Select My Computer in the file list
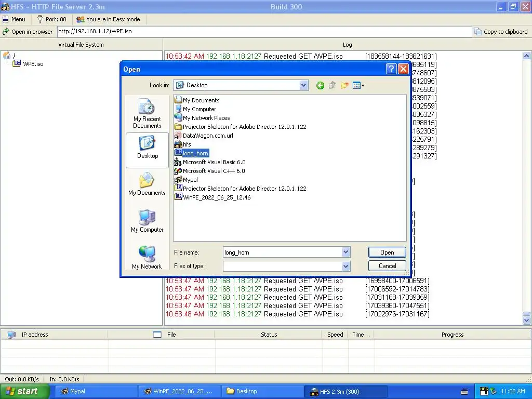Viewport: 532px width, 399px height. [195, 109]
